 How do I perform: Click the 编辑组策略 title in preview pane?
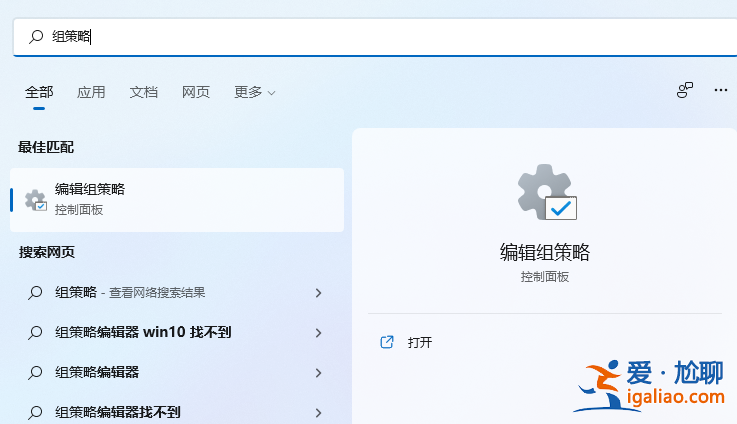[545, 252]
